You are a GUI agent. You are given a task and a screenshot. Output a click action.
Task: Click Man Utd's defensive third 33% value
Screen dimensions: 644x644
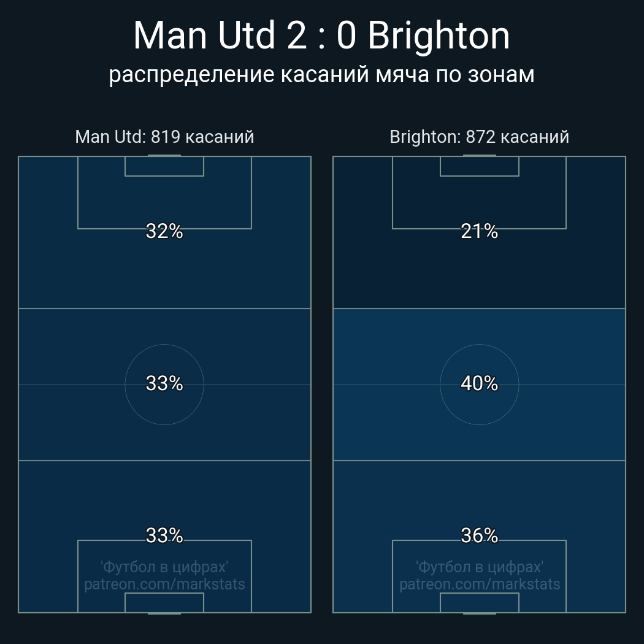164,535
